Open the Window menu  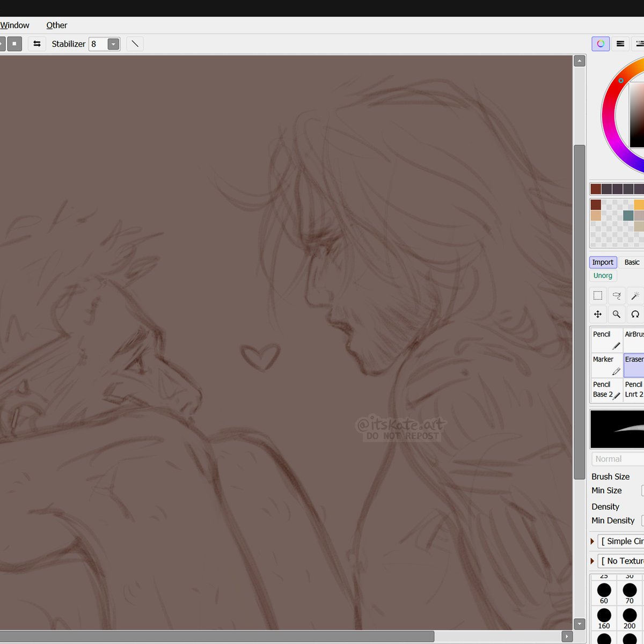pos(14,25)
